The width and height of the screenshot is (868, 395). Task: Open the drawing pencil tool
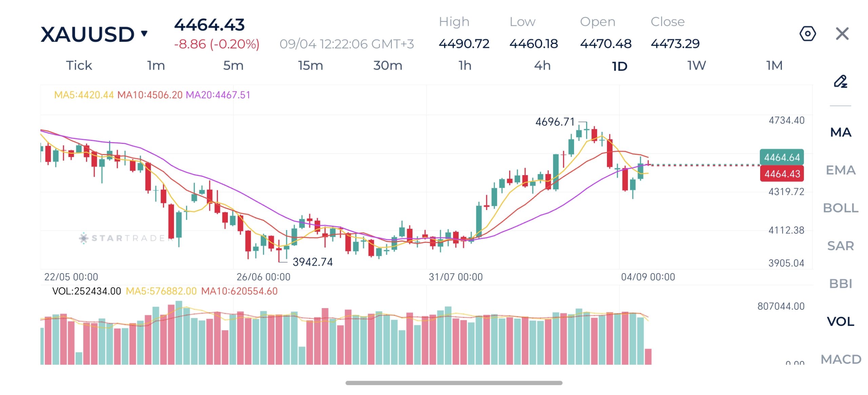pos(841,81)
